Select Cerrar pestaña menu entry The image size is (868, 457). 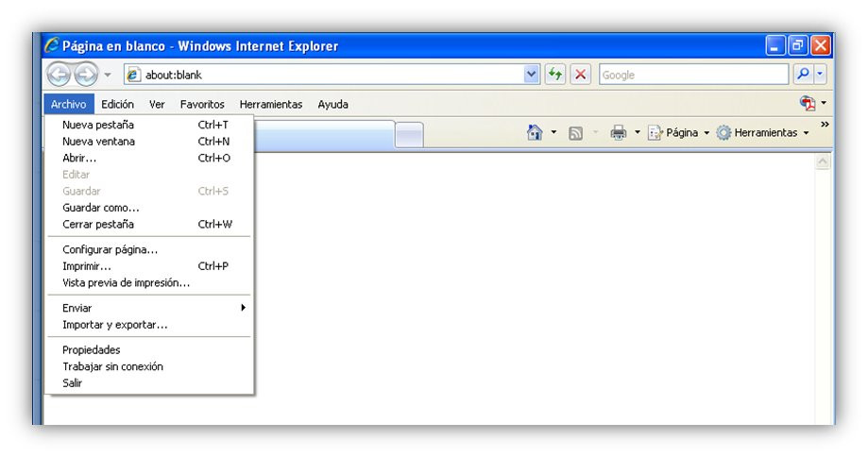tap(149, 224)
